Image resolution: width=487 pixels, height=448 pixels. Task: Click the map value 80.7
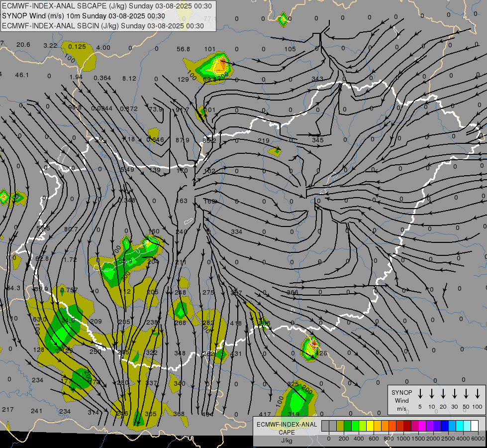click(x=71, y=229)
